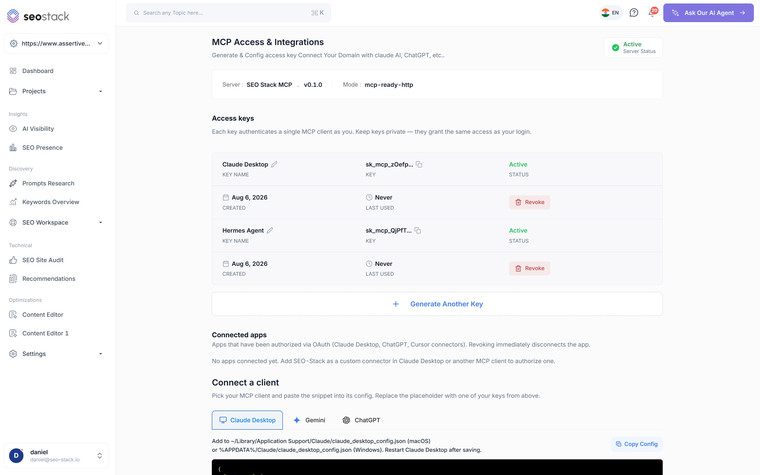
Task: Expand the Settings menu arrow
Action: (101, 354)
